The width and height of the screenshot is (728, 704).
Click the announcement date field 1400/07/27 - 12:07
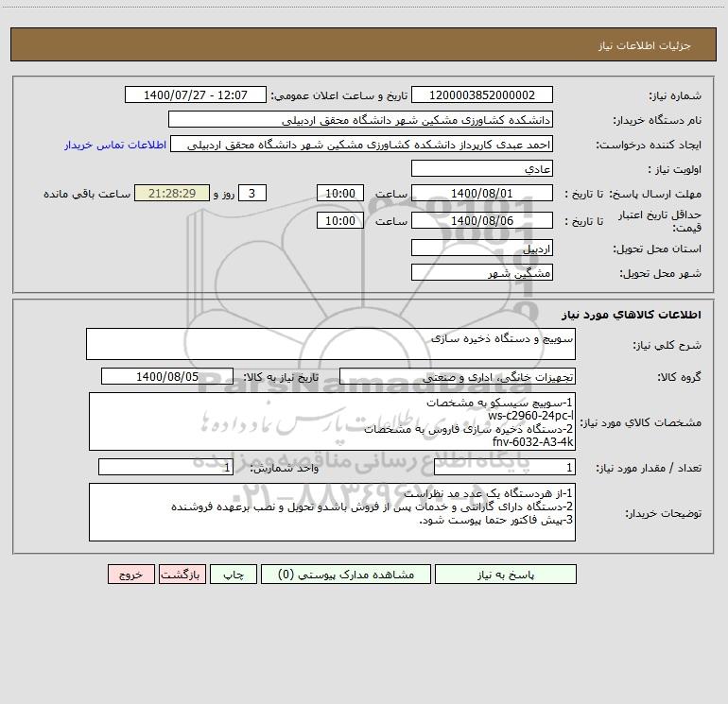click(x=196, y=95)
